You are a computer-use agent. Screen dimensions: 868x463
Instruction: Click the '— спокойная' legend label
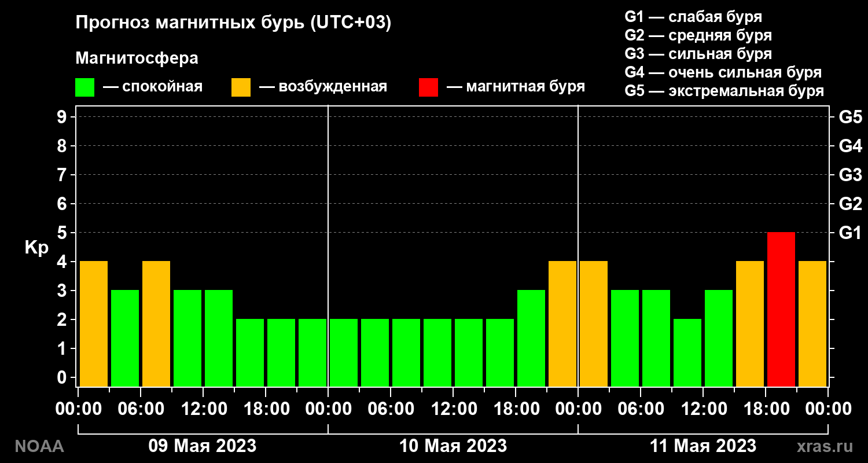click(x=153, y=87)
